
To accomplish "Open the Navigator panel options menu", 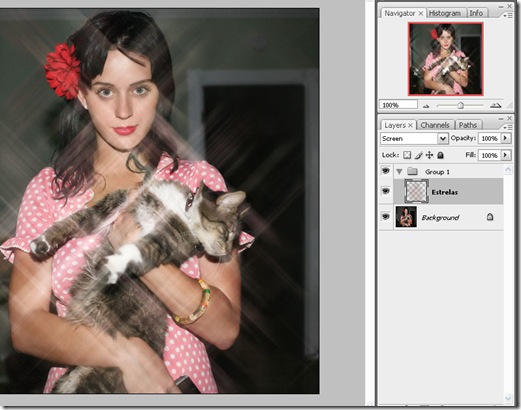I will (x=508, y=16).
